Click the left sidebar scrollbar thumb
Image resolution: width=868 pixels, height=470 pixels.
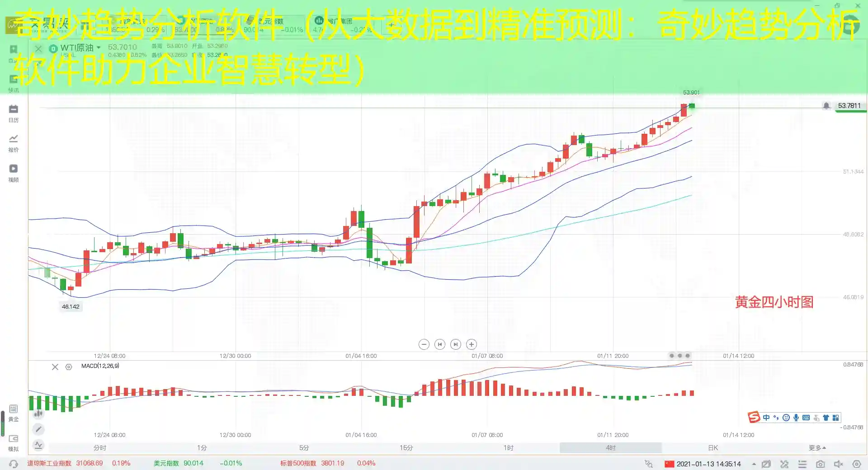tap(3, 423)
